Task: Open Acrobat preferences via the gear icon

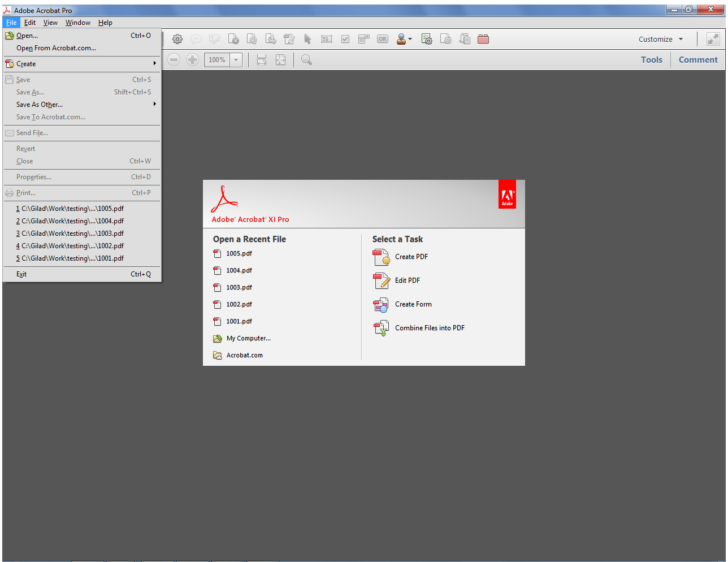Action: coord(177,39)
